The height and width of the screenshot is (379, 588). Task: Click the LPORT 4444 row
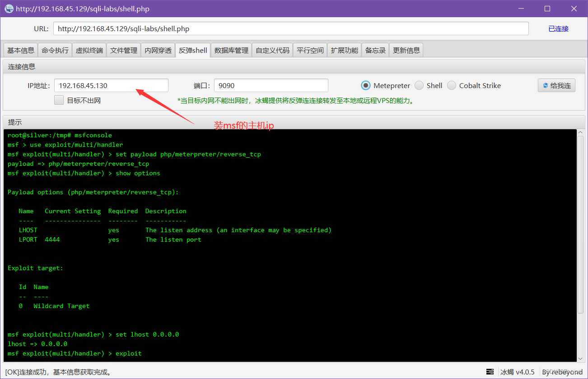coord(110,239)
